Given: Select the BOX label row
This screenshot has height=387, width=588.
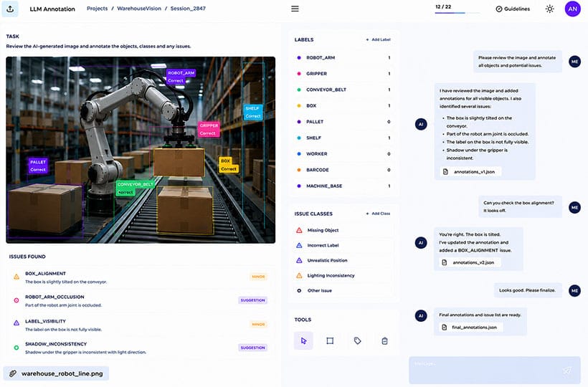Looking at the screenshot, I should [x=344, y=105].
